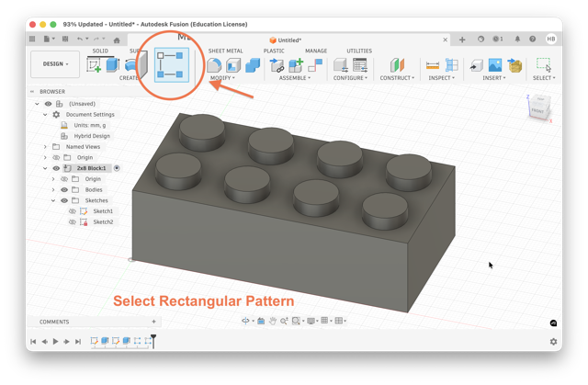Click the Construct plane icon
This screenshot has height=385, width=588.
(x=397, y=65)
